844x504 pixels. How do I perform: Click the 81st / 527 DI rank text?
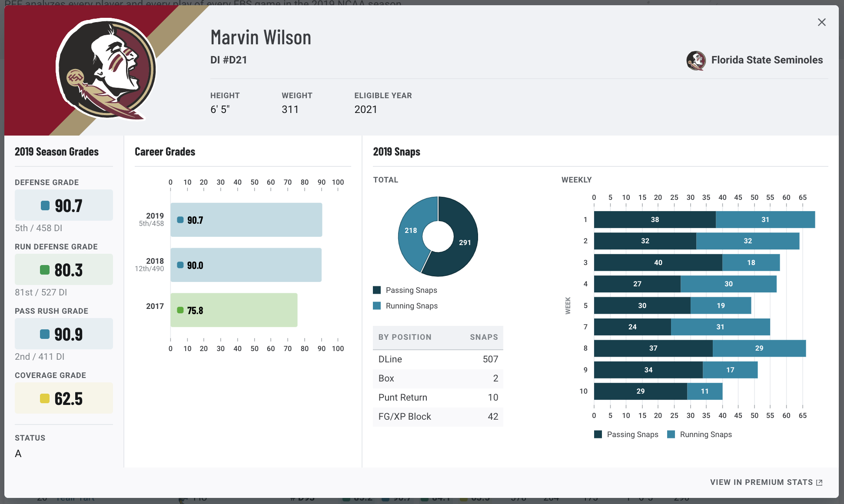41,292
